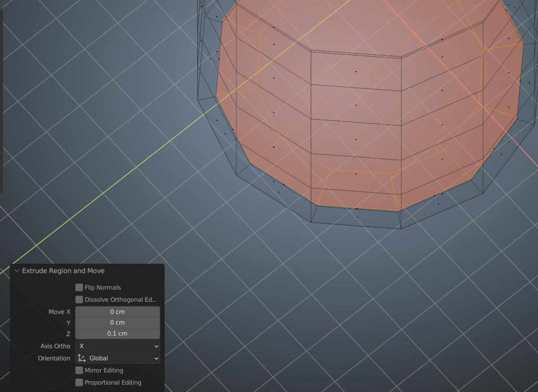Enable the Flip Normals checkbox

click(x=79, y=287)
